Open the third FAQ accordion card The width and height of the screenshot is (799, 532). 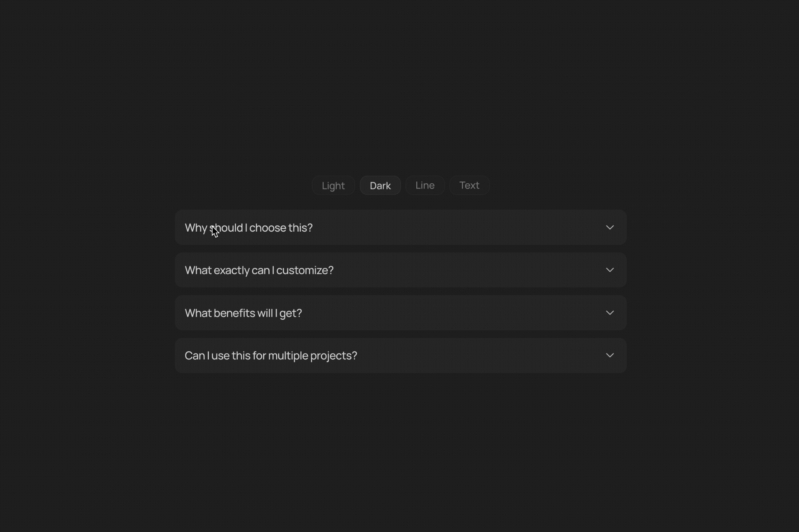[439, 313]
